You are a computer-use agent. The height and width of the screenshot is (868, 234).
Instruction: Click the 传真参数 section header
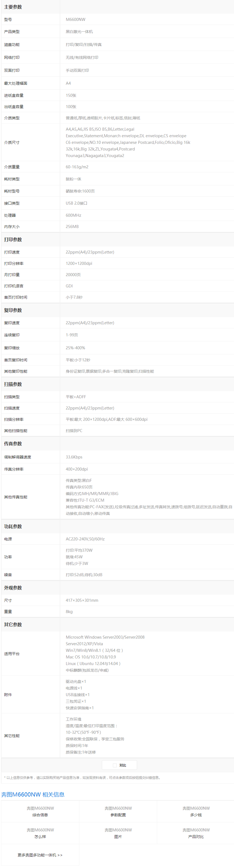point(13,444)
